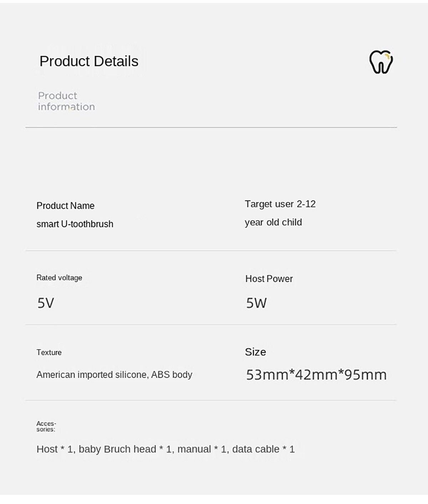Click the Size label
This screenshot has height=504, width=428.
tap(255, 352)
